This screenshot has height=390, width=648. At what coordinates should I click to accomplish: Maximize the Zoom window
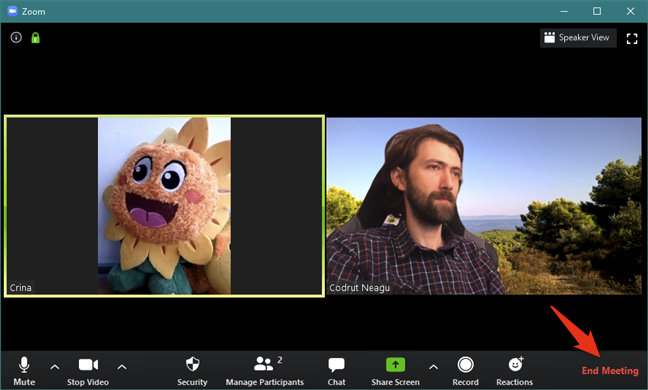tap(597, 11)
